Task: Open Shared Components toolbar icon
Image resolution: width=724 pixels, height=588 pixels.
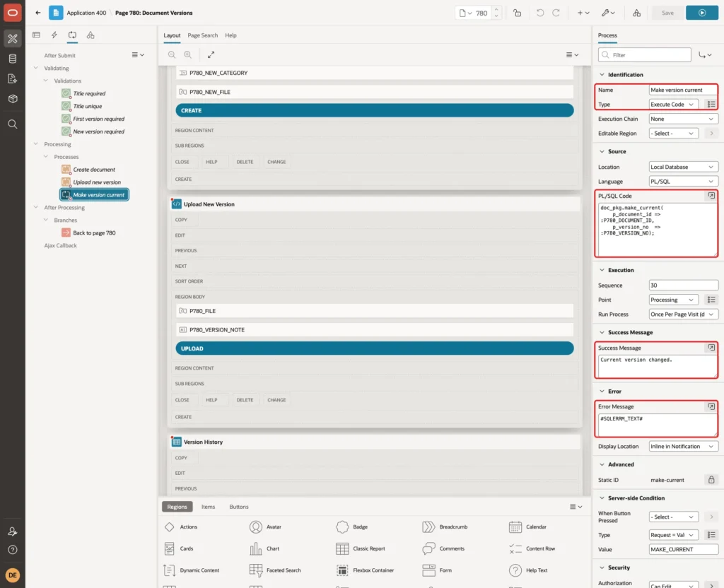Action: 636,13
